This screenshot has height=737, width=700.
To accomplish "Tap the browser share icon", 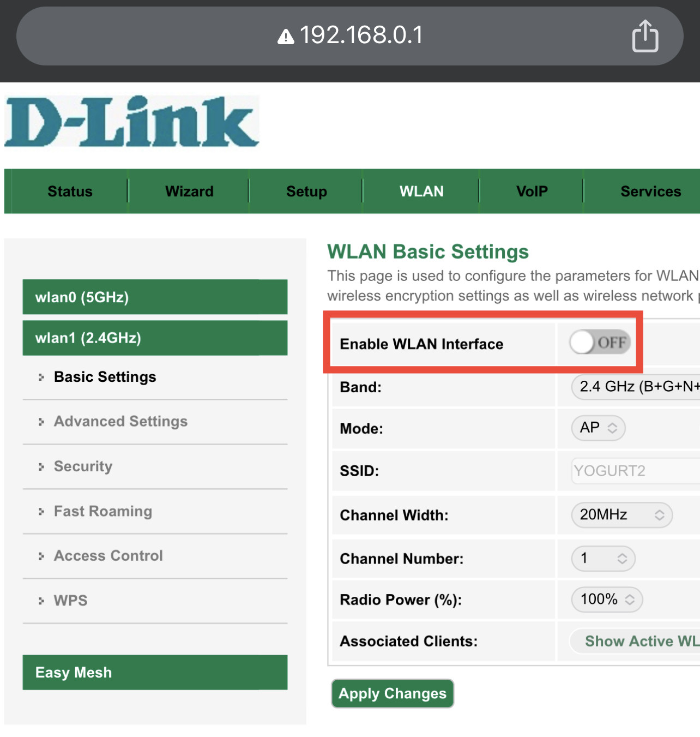I will click(645, 36).
